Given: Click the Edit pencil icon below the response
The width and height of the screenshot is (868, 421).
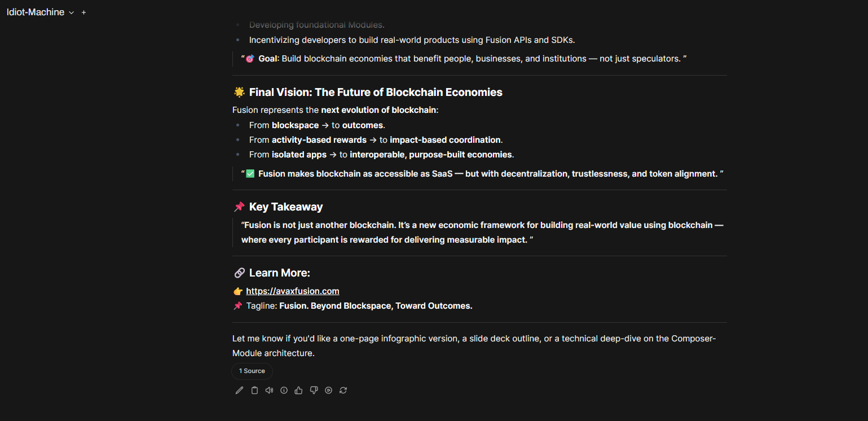Looking at the screenshot, I should tap(239, 390).
